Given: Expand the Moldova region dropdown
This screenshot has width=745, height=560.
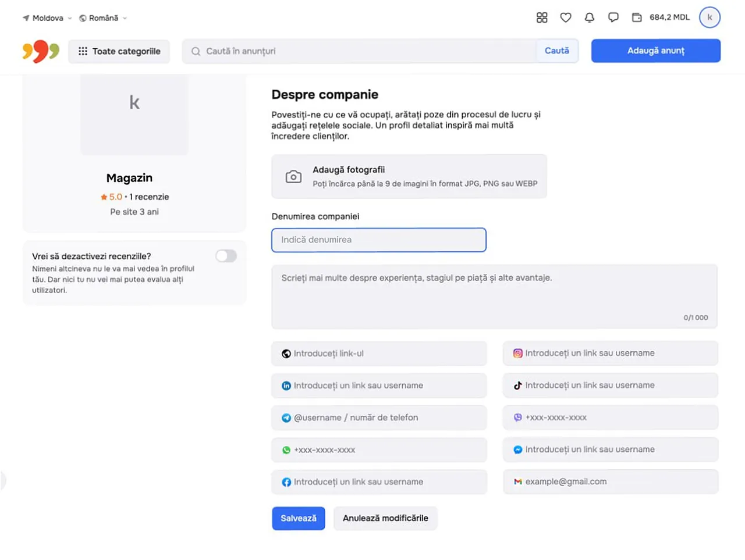Looking at the screenshot, I should coord(47,18).
